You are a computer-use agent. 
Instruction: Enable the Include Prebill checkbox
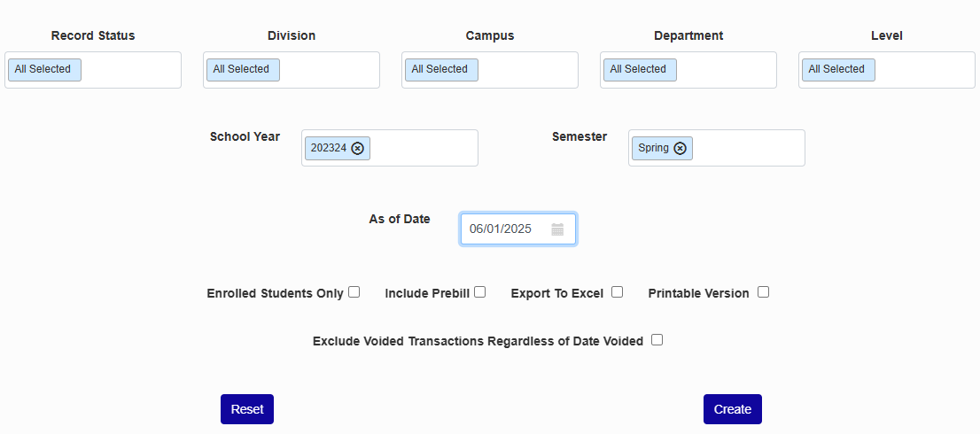[x=480, y=291]
